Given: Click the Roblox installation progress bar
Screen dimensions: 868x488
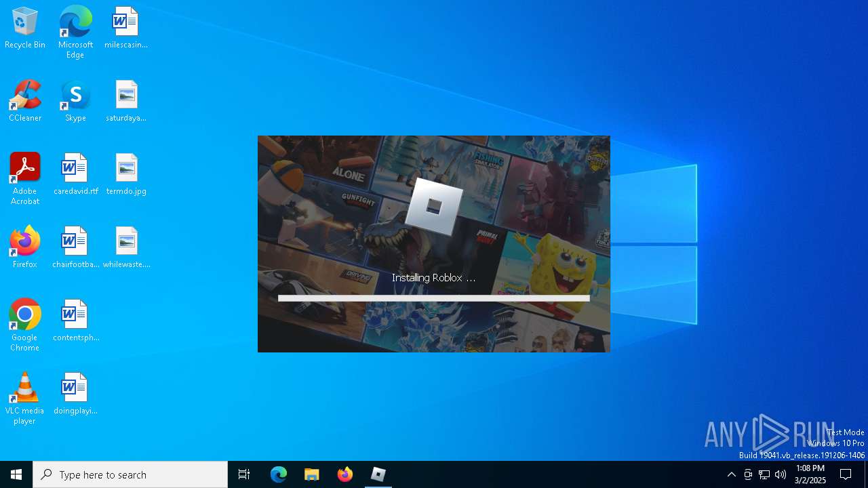Looking at the screenshot, I should point(434,298).
